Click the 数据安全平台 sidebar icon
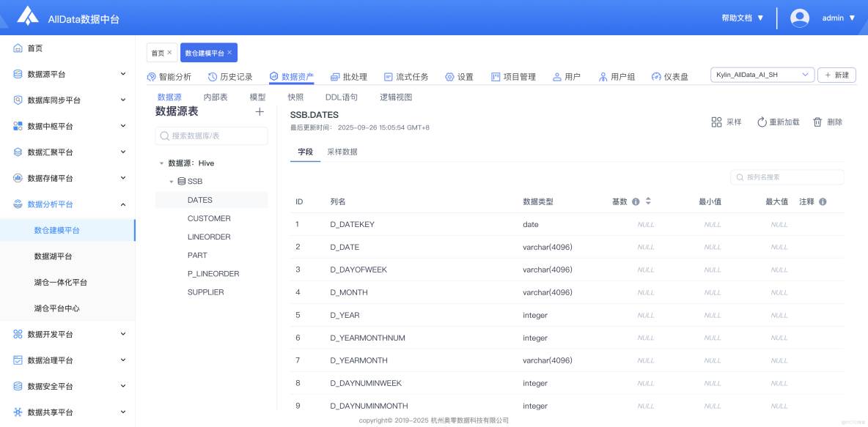This screenshot has height=427, width=868. (x=17, y=386)
